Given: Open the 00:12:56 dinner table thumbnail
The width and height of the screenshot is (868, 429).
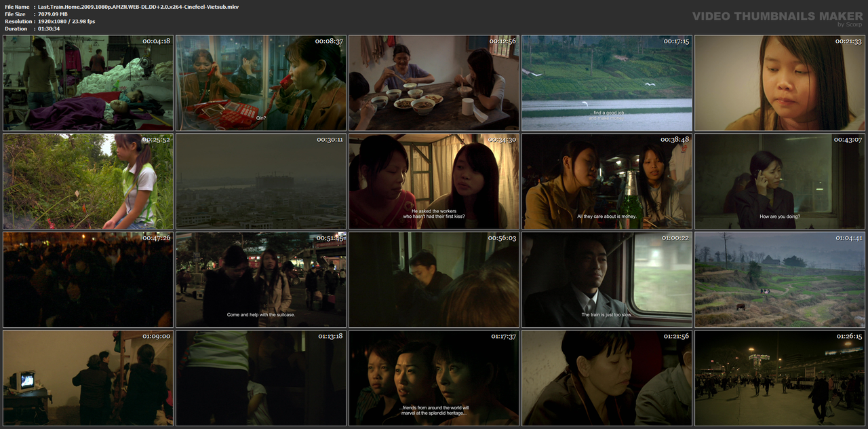Looking at the screenshot, I should coord(434,83).
